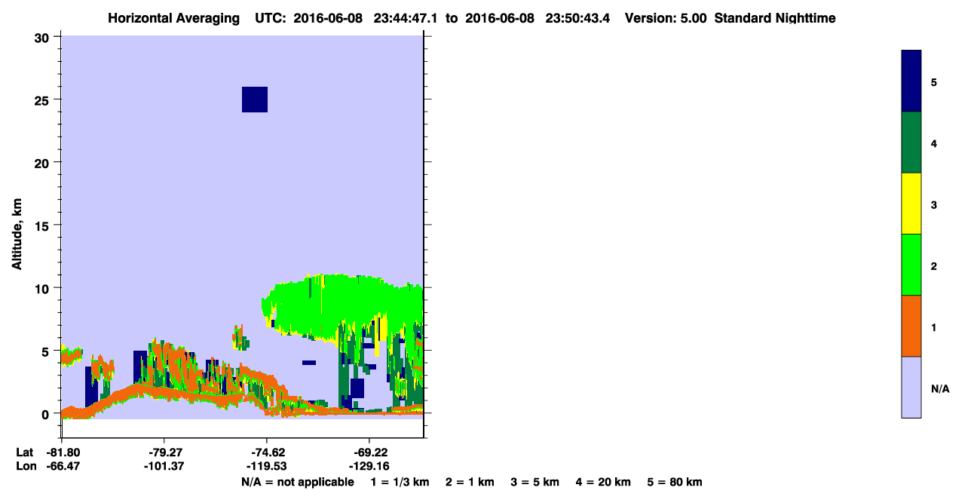Click the 'Lat' row label
Image resolution: width=980 pixels, height=503 pixels.
pyautogui.click(x=24, y=452)
